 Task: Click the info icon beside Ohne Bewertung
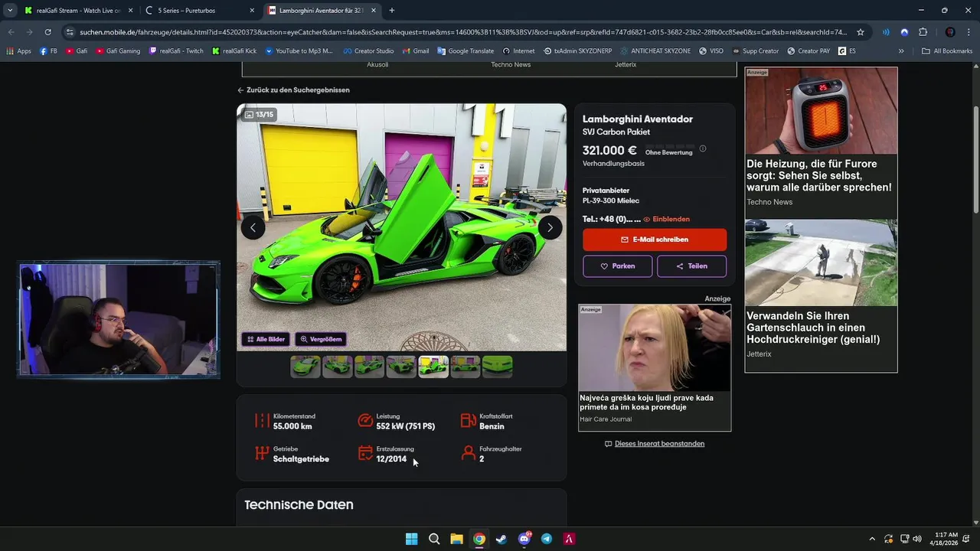(x=703, y=148)
